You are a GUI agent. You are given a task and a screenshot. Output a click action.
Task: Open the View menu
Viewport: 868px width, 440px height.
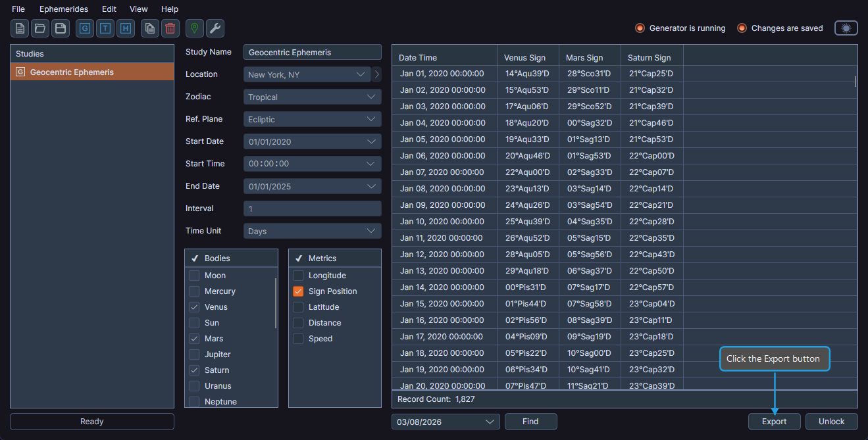138,9
